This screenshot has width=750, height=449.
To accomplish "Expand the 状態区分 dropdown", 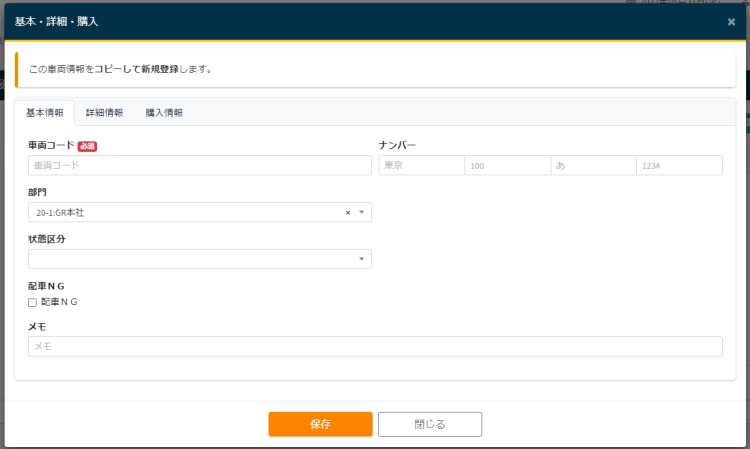I will (361, 259).
